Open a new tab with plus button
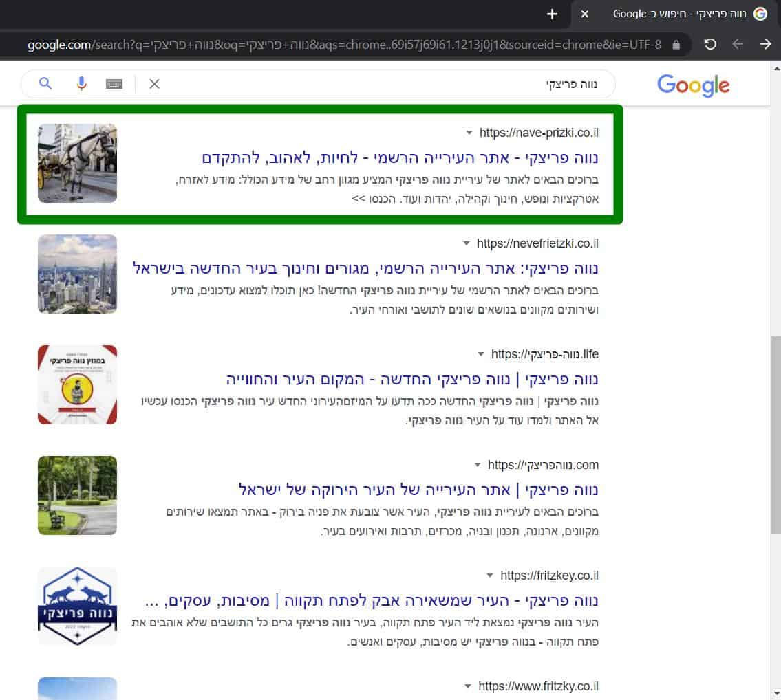Image resolution: width=781 pixels, height=700 pixels. click(551, 14)
